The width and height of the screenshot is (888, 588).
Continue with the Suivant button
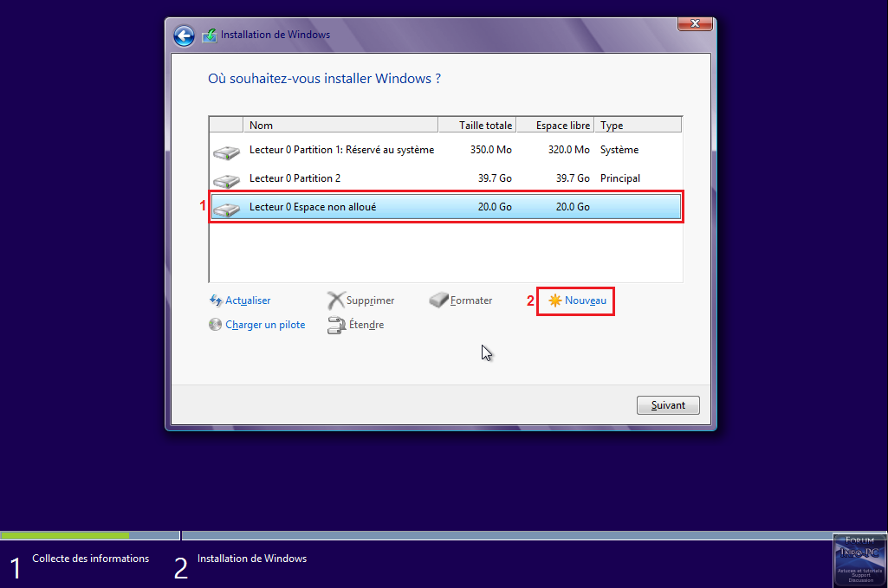[668, 405]
